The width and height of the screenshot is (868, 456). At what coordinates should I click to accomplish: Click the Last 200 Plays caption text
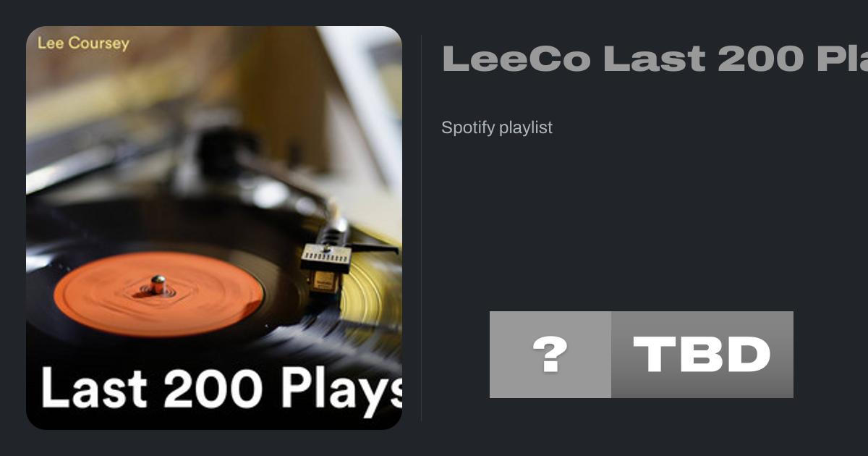point(221,389)
